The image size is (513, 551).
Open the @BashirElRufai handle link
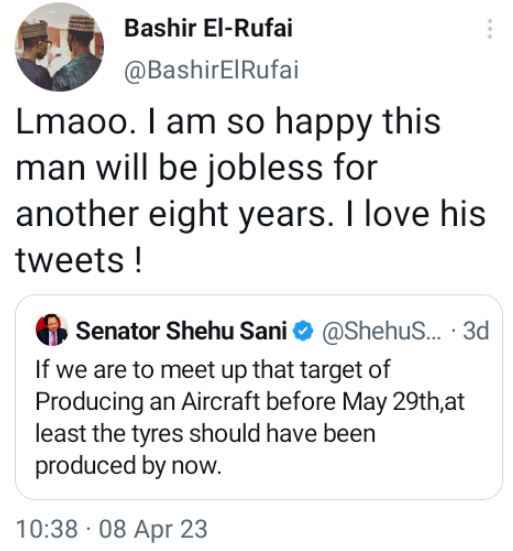point(212,70)
